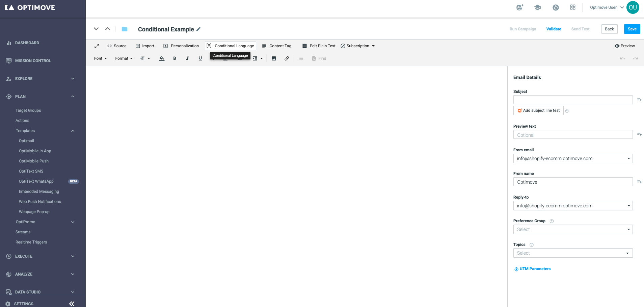Open UTM Parameters link

pyautogui.click(x=532, y=269)
